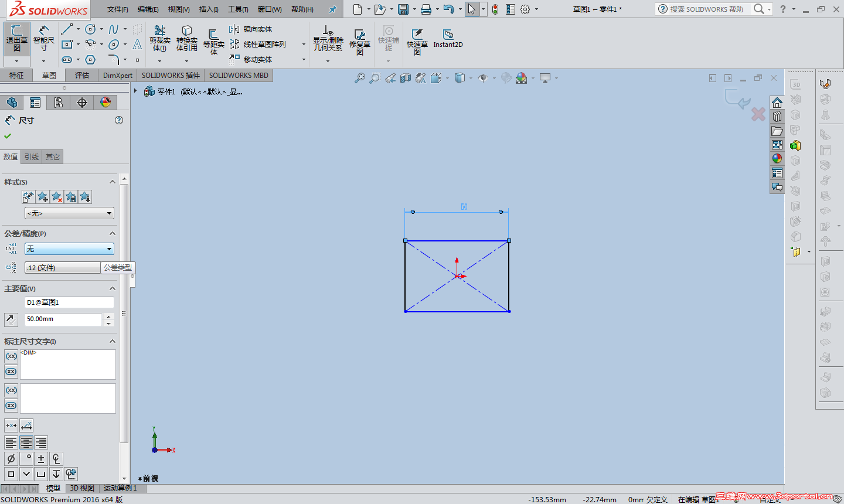Click the Section View icon
Screen dimensions: 844x504
click(406, 78)
